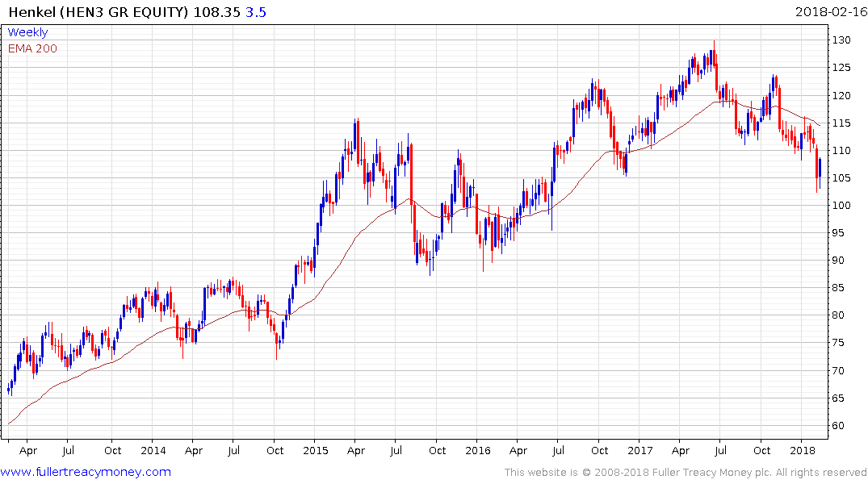This screenshot has width=868, height=484.
Task: Open the www.fullertreacymoney.com link
Action: [86, 472]
